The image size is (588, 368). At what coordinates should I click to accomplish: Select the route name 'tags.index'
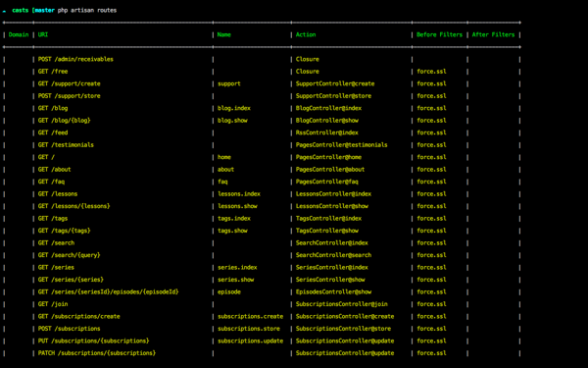[234, 218]
